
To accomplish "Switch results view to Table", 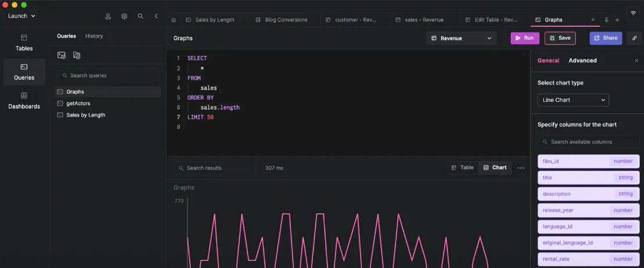I will coord(462,168).
